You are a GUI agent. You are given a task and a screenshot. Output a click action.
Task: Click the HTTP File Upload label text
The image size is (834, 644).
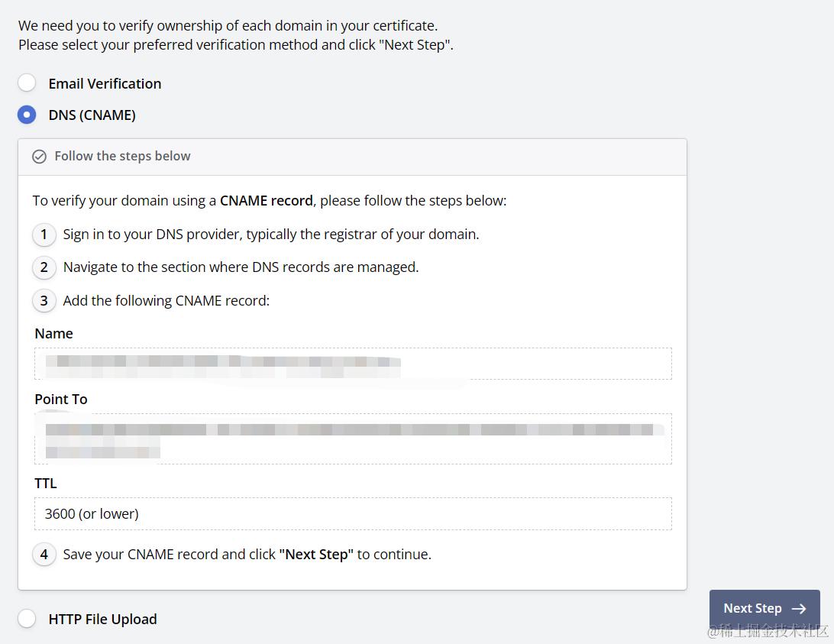point(102,619)
